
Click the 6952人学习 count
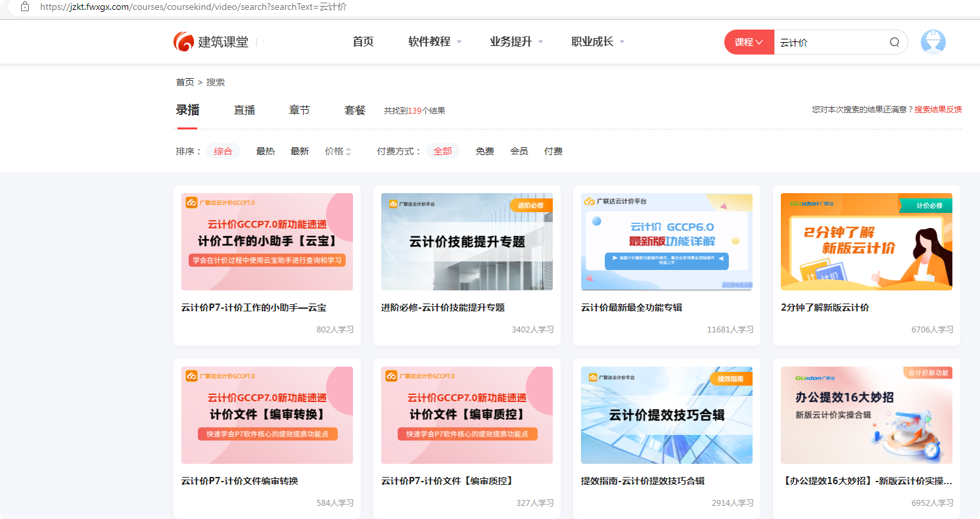933,503
